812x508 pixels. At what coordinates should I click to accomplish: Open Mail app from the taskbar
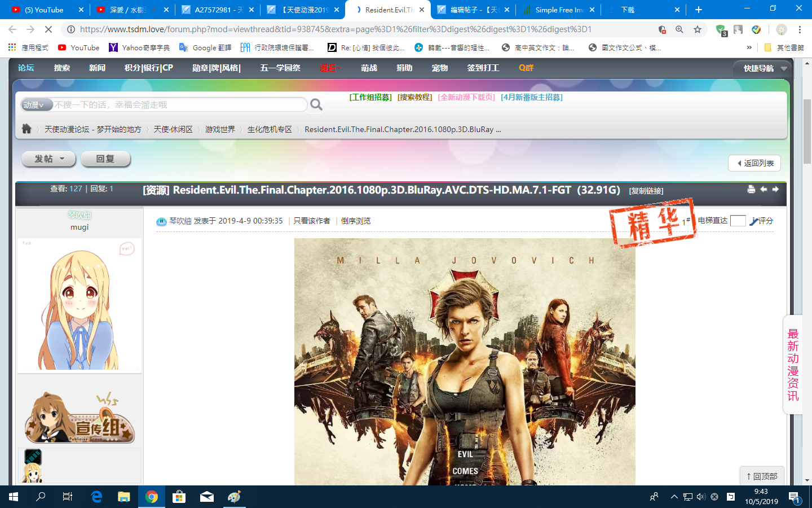[x=206, y=497]
